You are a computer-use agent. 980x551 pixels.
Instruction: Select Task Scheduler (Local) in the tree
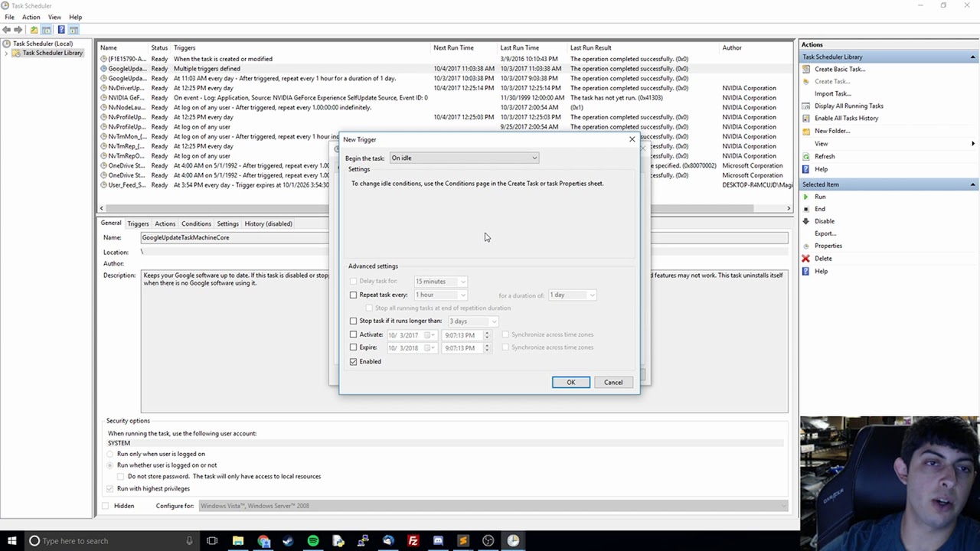tap(42, 44)
